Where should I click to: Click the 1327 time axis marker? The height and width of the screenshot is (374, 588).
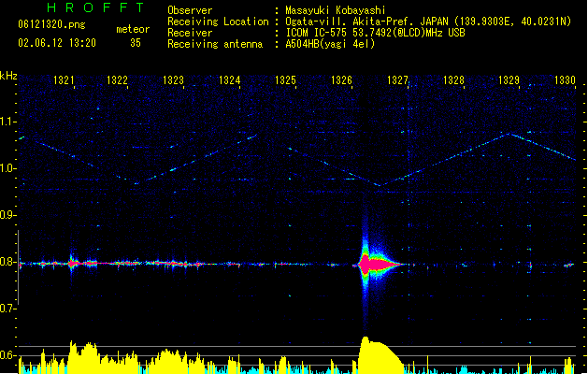tap(397, 79)
